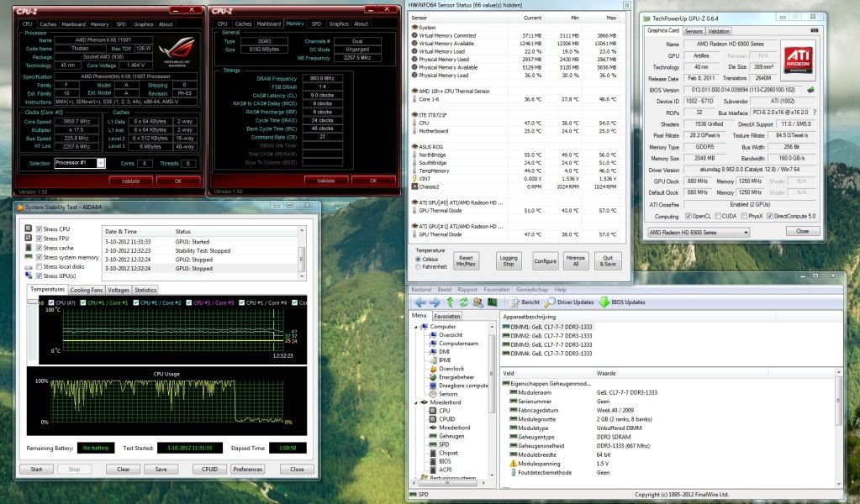The width and height of the screenshot is (860, 504).
Task: Go back with AIDA64 blue left arrow
Action: click(x=420, y=302)
